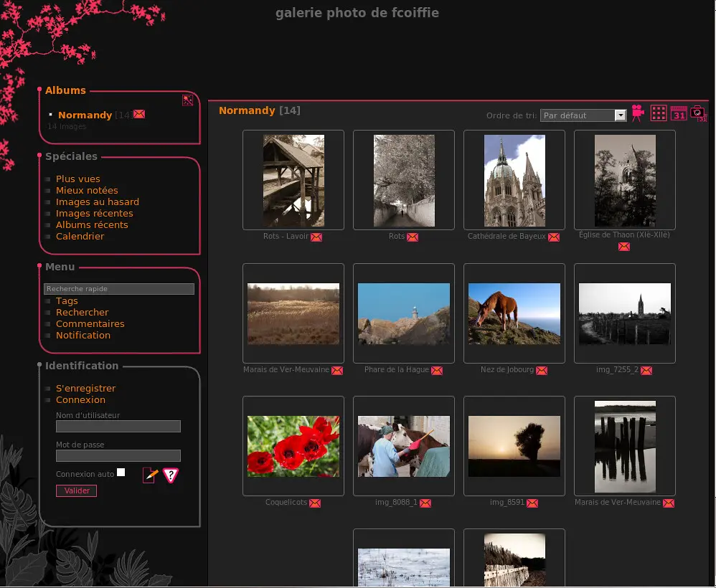716x588 pixels.
Task: Select Calendrier in the Spéciales menu
Action: tap(80, 237)
